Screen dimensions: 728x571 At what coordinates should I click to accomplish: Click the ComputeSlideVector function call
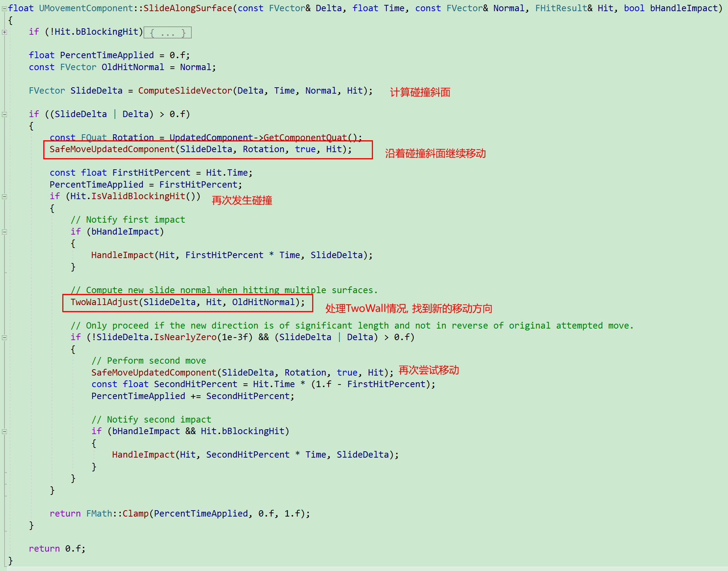pos(185,91)
